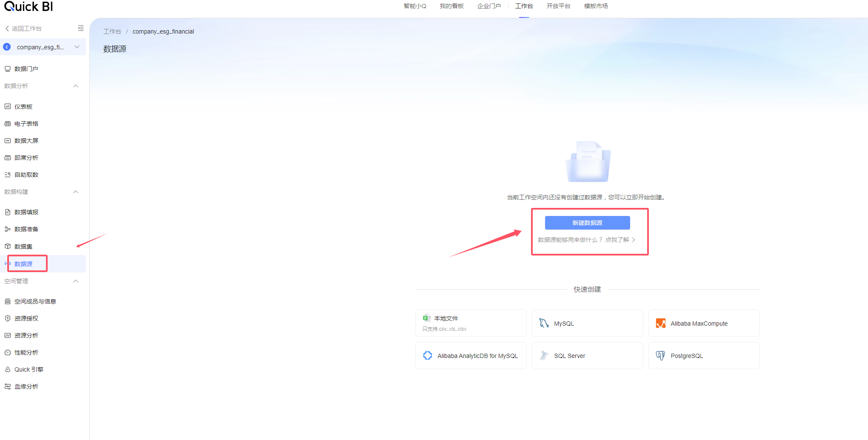Click the 数据集 cube icon
Screen dimensions: 868x440
(x=8, y=246)
